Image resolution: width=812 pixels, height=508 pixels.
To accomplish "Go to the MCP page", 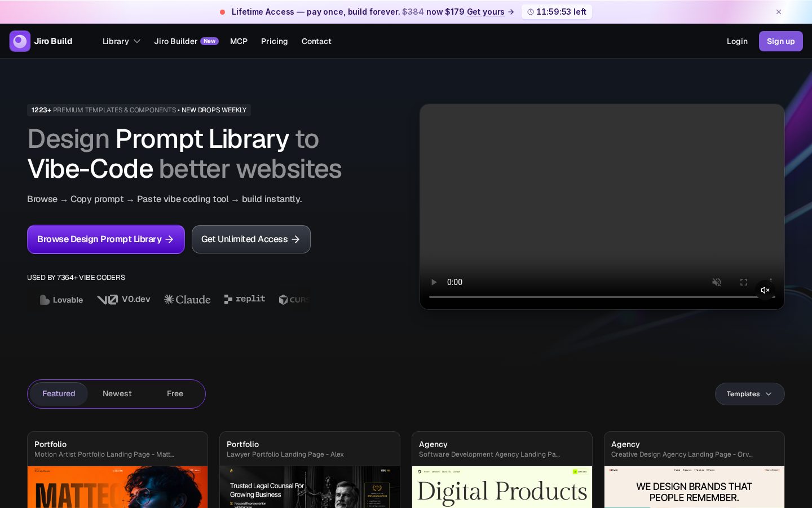I will [x=239, y=41].
